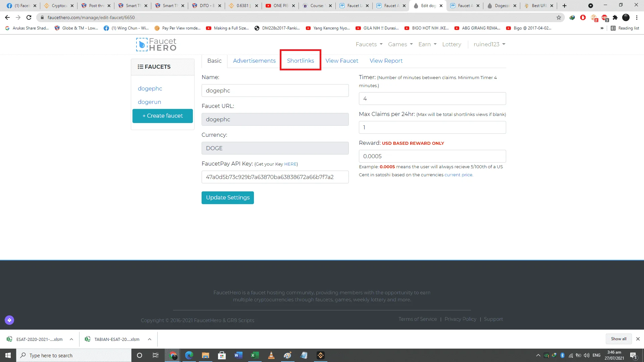The width and height of the screenshot is (644, 362).
Task: Open File Explorer from taskbar
Action: coord(206,355)
